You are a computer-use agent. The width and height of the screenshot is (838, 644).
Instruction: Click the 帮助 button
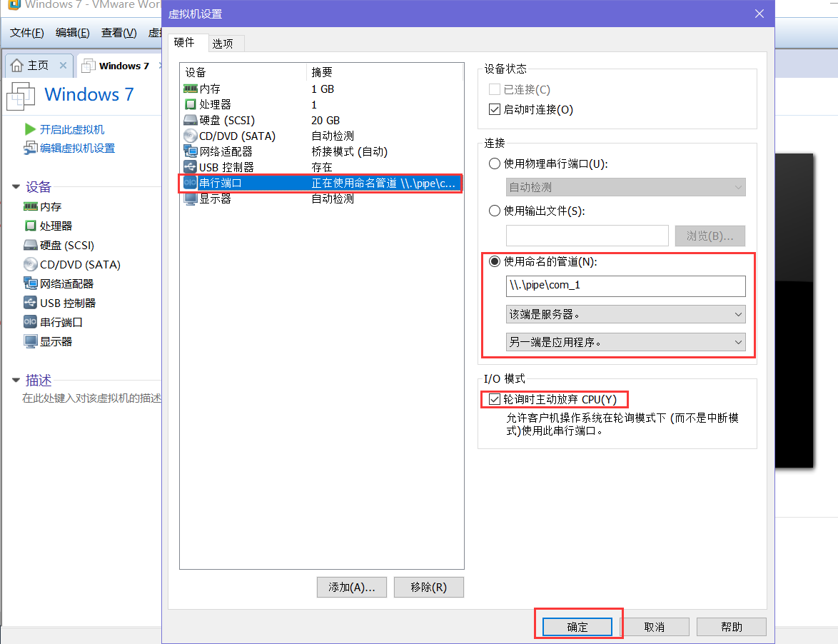click(x=731, y=627)
